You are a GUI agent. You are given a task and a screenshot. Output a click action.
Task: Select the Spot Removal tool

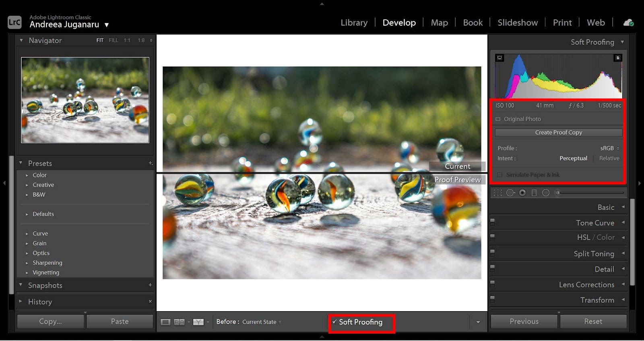[510, 193]
